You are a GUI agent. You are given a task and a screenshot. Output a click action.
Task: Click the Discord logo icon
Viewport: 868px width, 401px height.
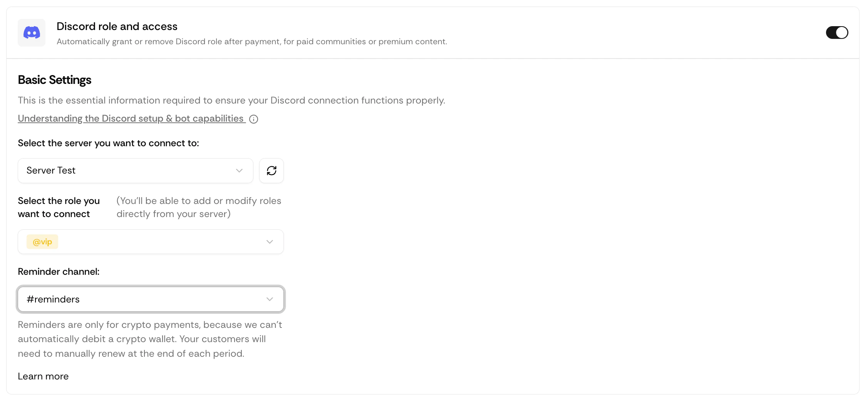[31, 32]
